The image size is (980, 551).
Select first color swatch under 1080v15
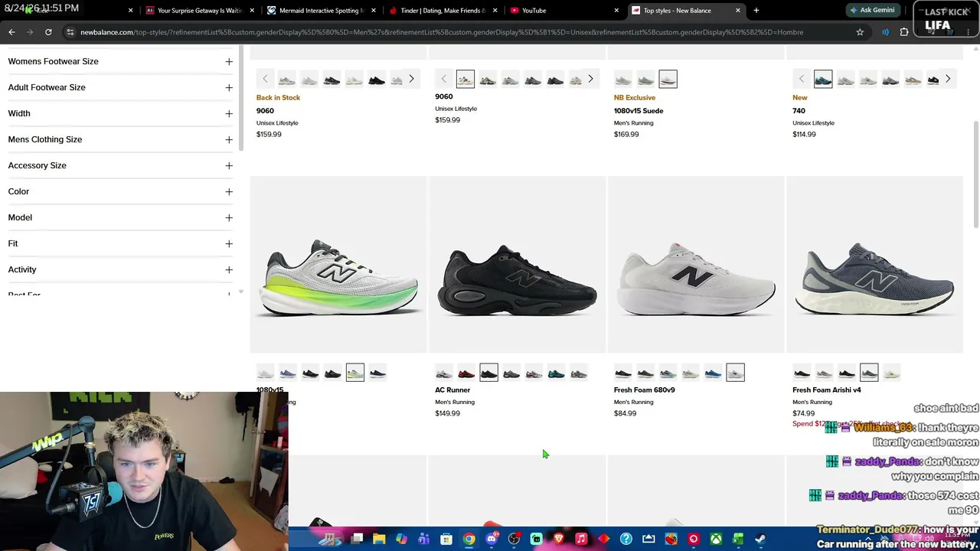tap(265, 373)
